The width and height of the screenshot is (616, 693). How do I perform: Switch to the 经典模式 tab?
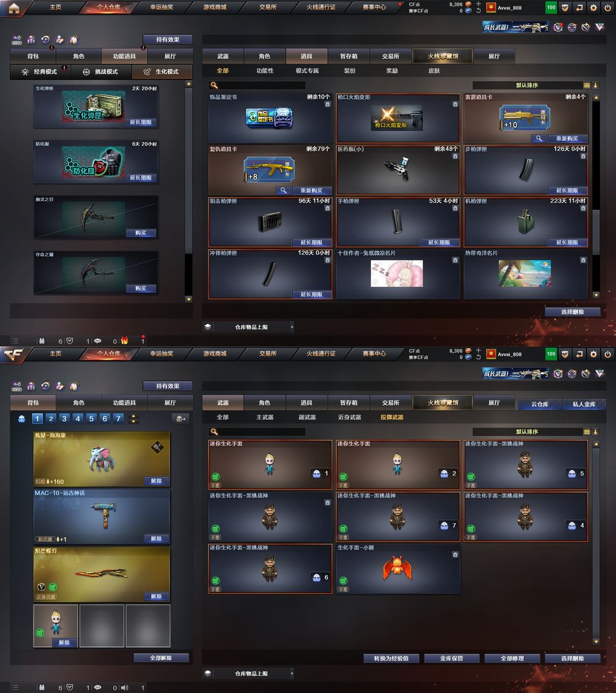point(40,72)
